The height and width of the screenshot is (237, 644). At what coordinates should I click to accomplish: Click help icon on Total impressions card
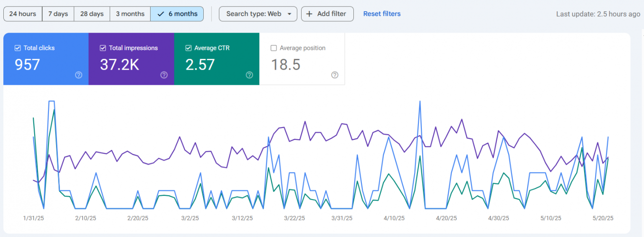pos(164,75)
